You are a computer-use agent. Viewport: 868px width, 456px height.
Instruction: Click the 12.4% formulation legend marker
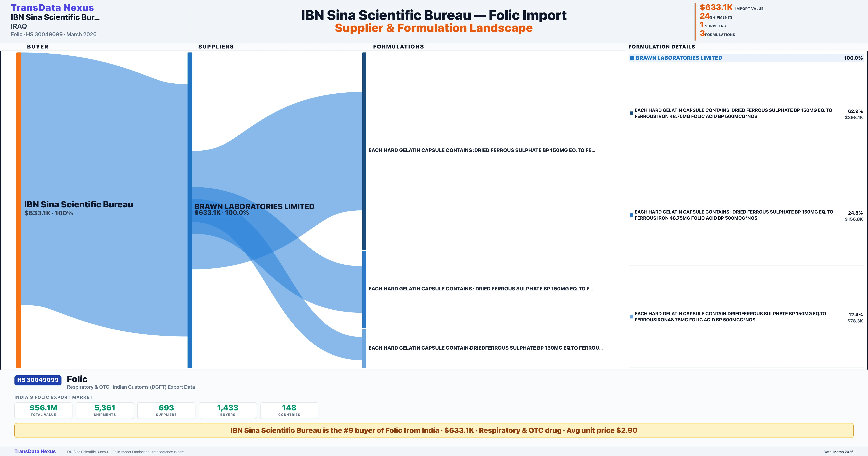click(631, 317)
